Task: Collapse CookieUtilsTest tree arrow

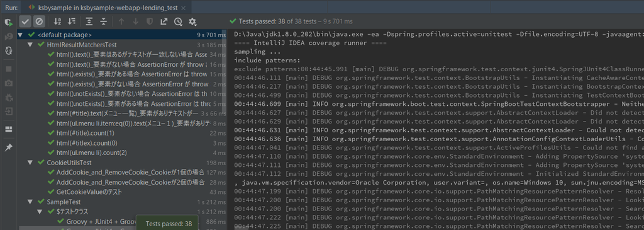Action: coord(30,163)
